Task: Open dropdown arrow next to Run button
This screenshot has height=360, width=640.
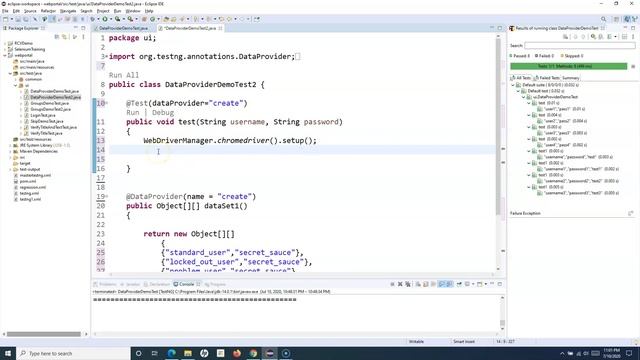Action: [111, 19]
